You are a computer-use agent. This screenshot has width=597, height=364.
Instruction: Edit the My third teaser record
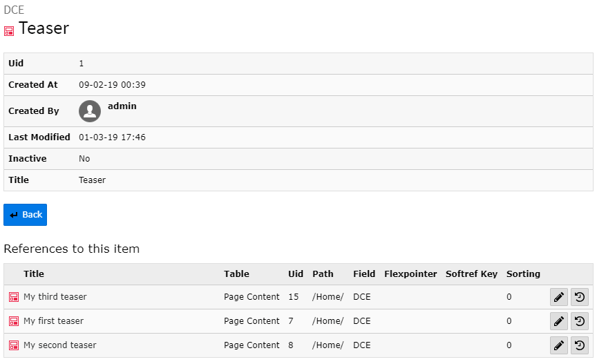[x=559, y=297]
